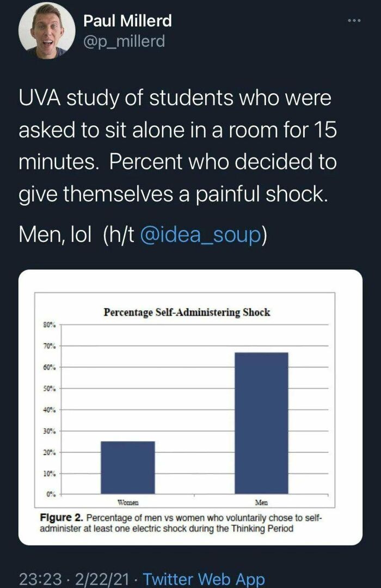Click the Figure 2 caption text
The height and width of the screenshot is (588, 381).
point(181,524)
